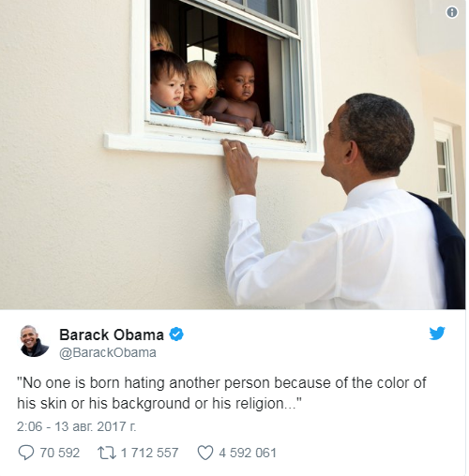This screenshot has height=476, width=469.
Task: Click the smiling blond toddler in the photo
Action: coord(199,89)
